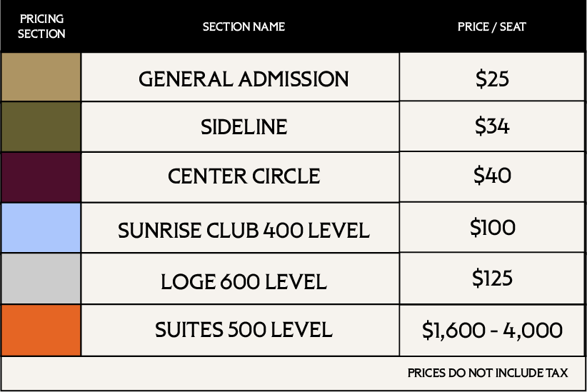Click the tan General Admission color swatch
587x392 pixels.
41,76
